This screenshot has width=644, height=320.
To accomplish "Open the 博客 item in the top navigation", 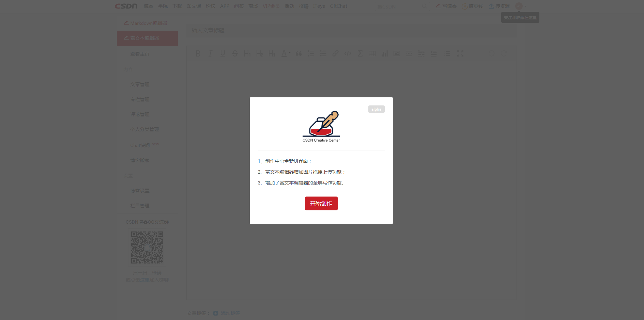I will [148, 6].
